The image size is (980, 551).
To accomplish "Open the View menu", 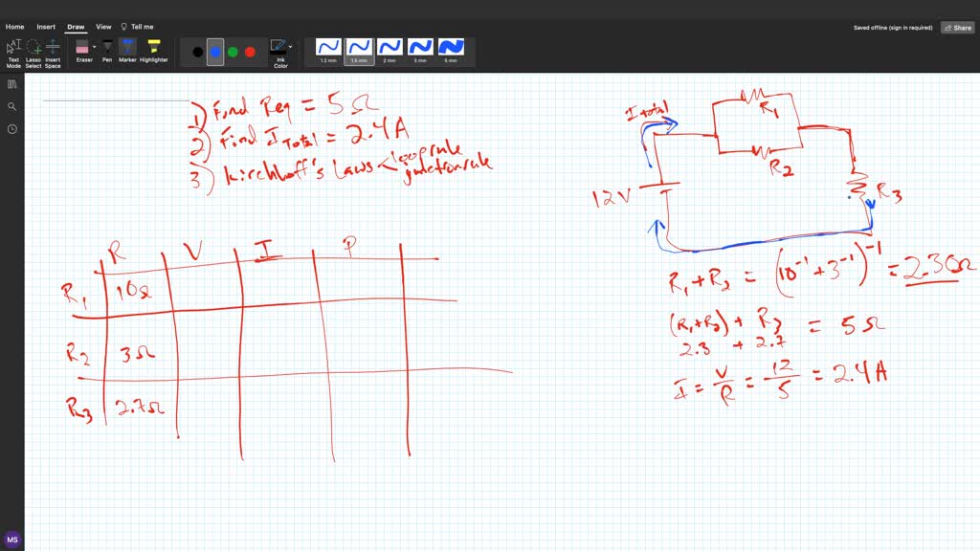I will [x=103, y=26].
